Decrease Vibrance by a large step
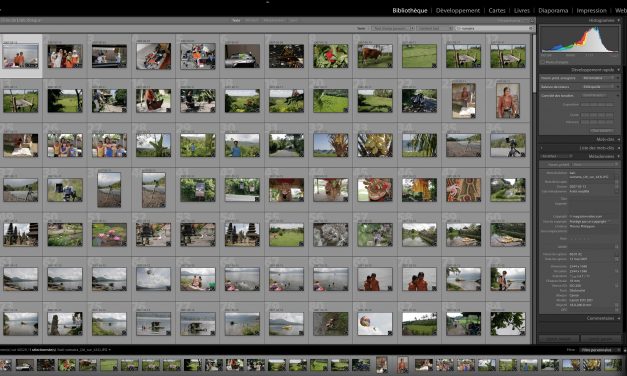 click(x=584, y=122)
